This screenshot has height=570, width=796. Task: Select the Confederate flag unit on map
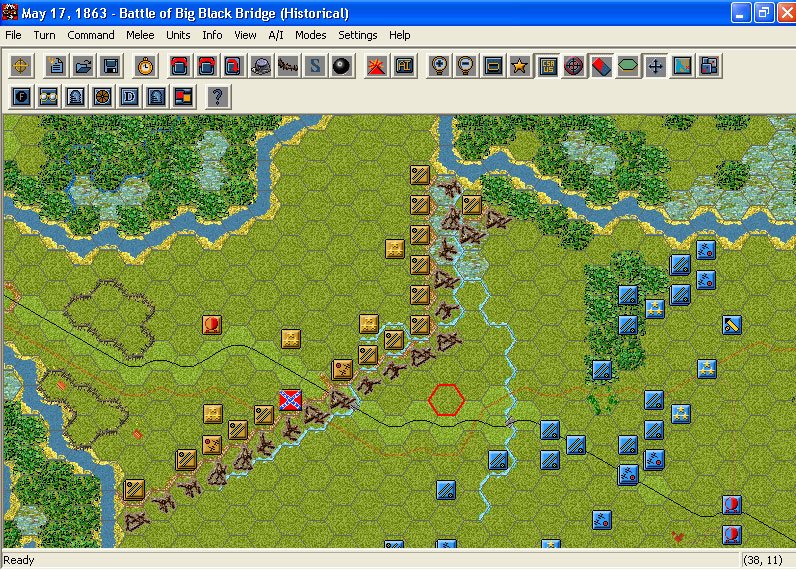[290, 400]
